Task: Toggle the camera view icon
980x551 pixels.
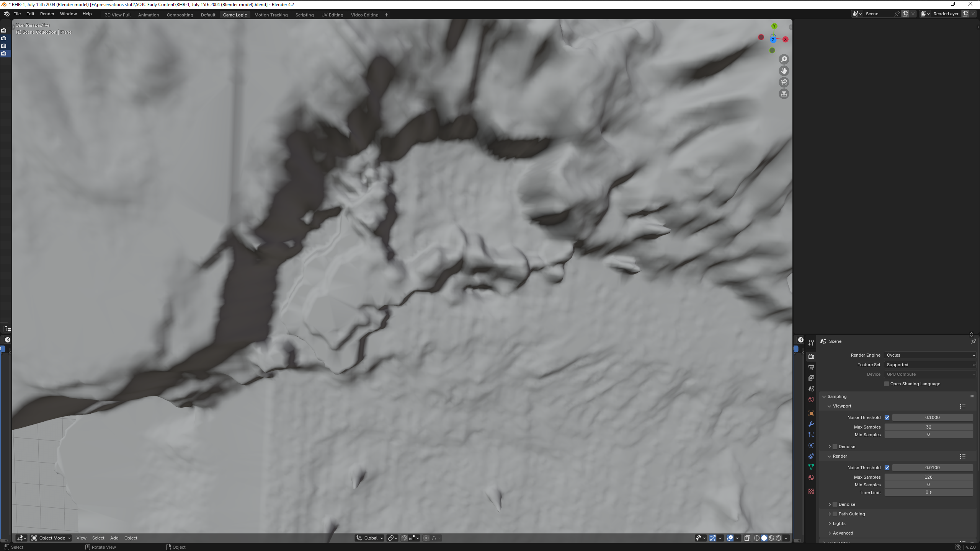Action: [784, 82]
